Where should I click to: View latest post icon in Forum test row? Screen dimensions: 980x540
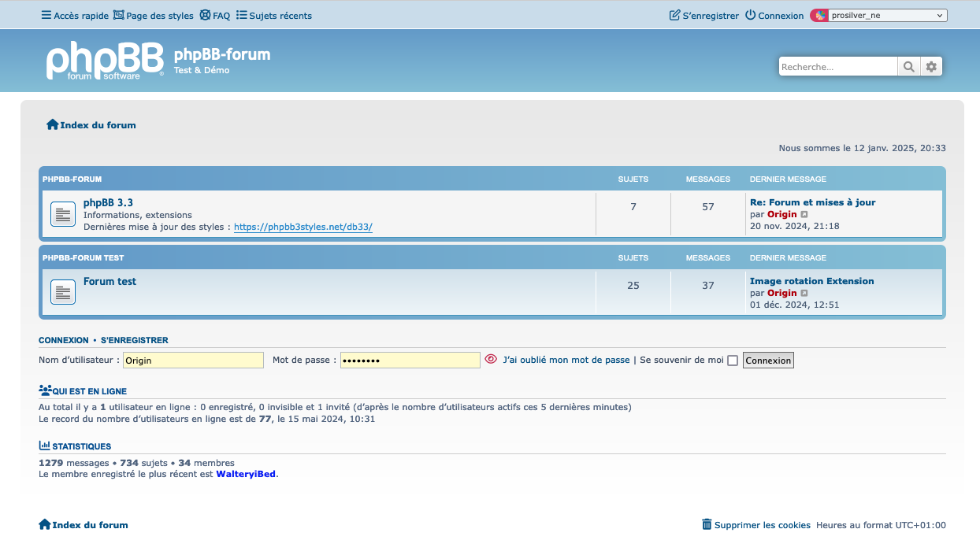[804, 294]
